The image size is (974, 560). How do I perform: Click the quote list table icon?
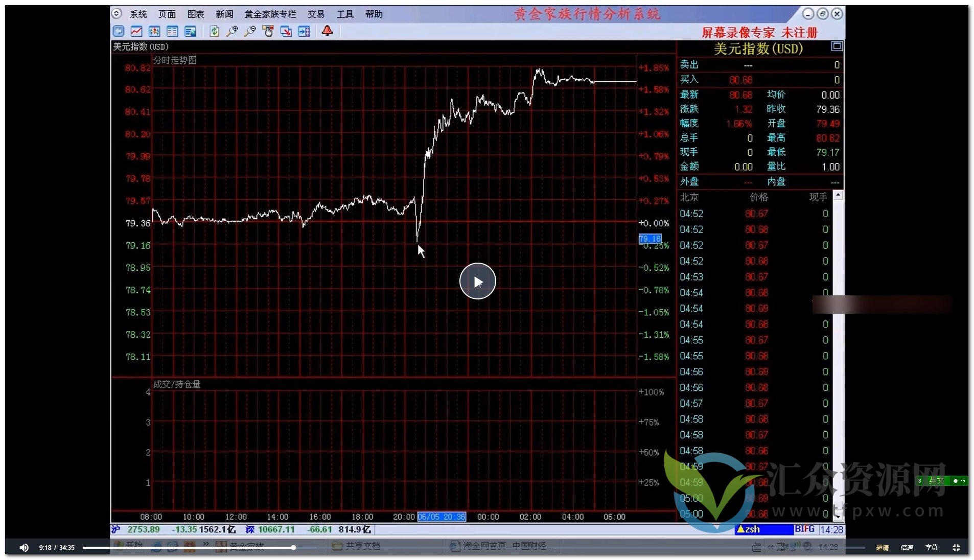172,32
